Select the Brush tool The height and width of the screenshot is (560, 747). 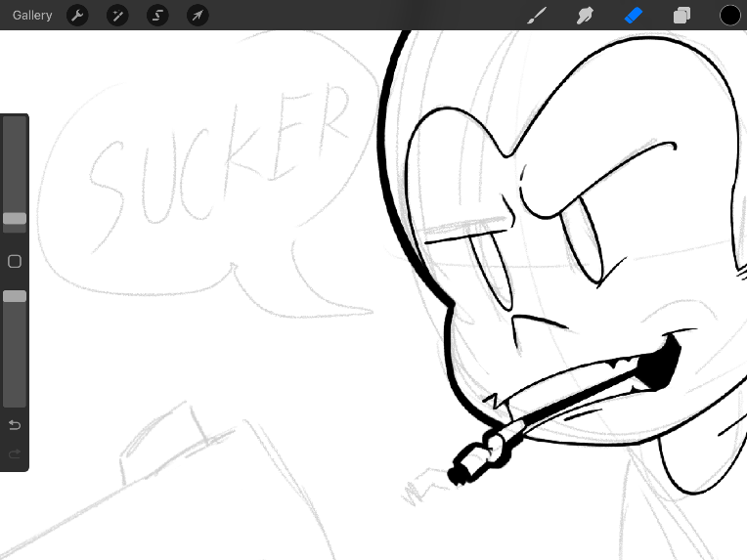(x=537, y=16)
